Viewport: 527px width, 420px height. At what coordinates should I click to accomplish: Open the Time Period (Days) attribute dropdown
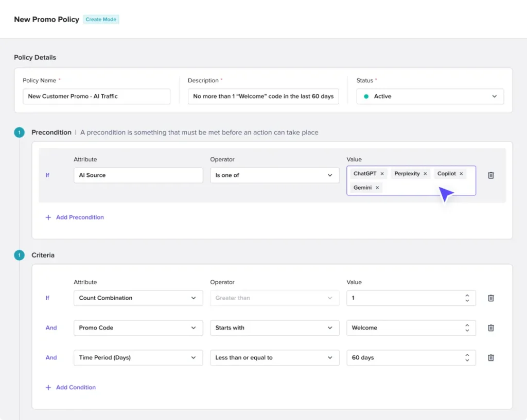[138, 358]
